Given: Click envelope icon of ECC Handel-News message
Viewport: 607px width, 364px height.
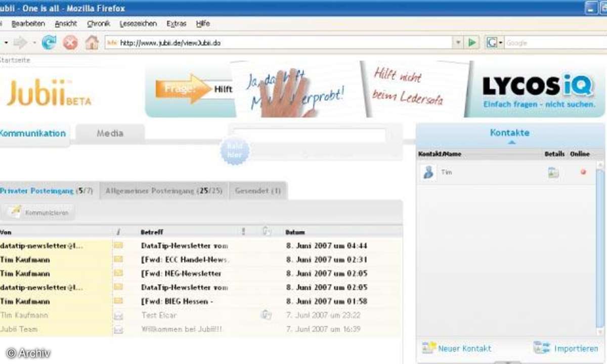Looking at the screenshot, I should tap(118, 259).
